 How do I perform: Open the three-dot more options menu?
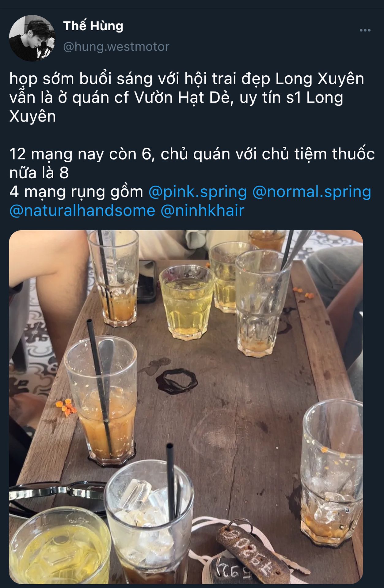365,30
